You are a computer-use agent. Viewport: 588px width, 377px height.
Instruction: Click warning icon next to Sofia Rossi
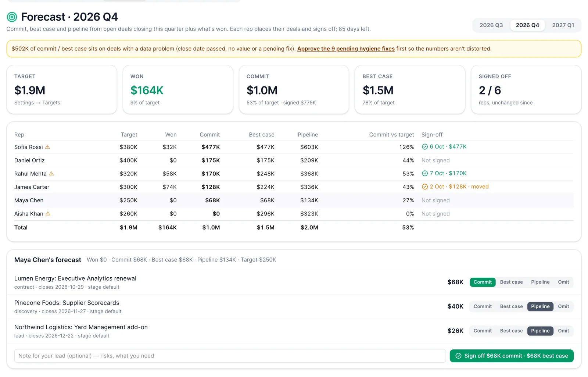point(47,147)
